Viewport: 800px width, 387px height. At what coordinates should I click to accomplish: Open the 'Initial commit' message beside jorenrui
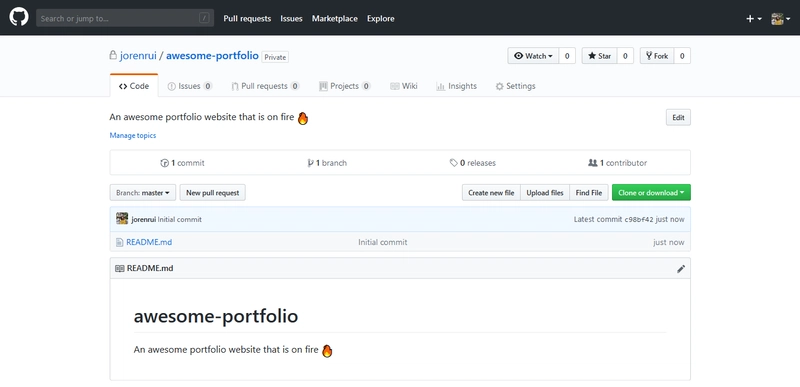click(180, 220)
